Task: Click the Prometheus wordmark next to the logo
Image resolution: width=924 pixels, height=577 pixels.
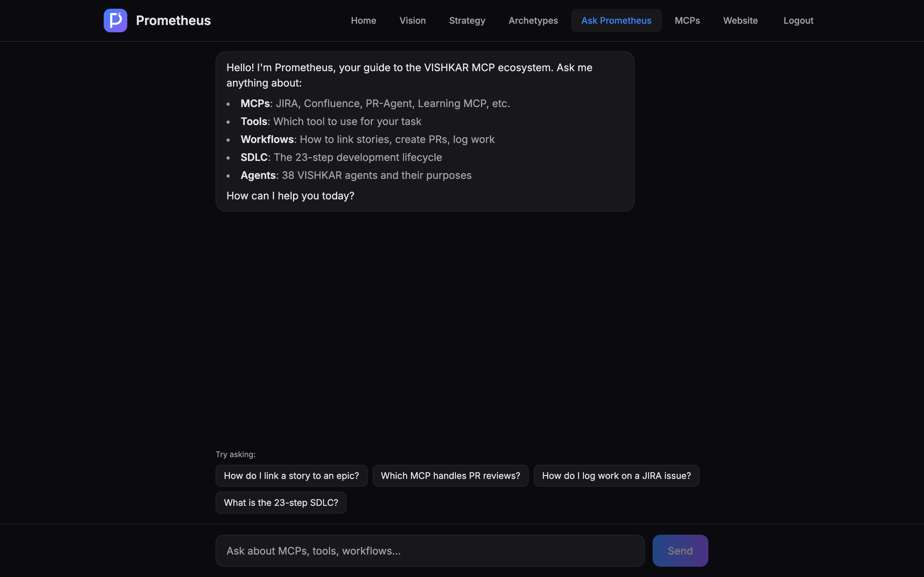Action: 173,20
